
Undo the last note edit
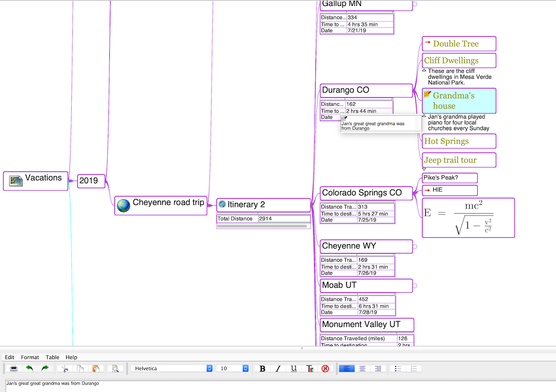29,369
